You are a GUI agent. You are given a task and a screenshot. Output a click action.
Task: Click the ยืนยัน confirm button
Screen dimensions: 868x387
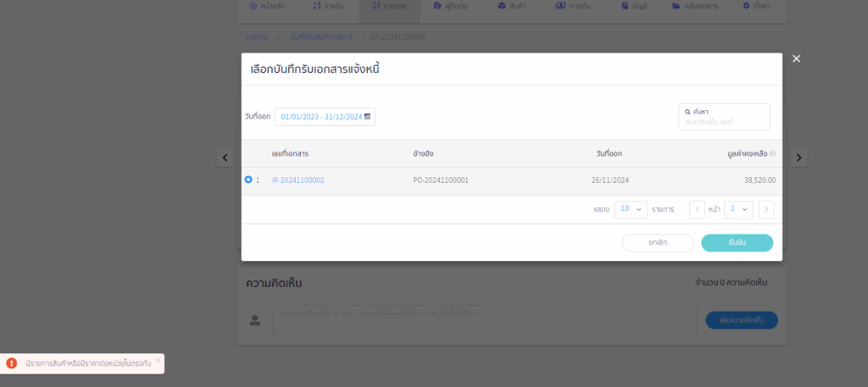(737, 243)
